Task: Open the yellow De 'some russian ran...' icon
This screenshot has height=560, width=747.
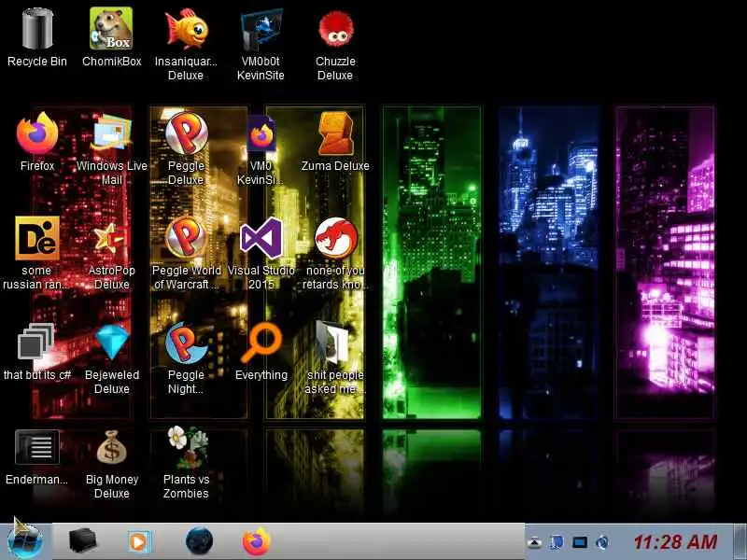Action: [37, 238]
